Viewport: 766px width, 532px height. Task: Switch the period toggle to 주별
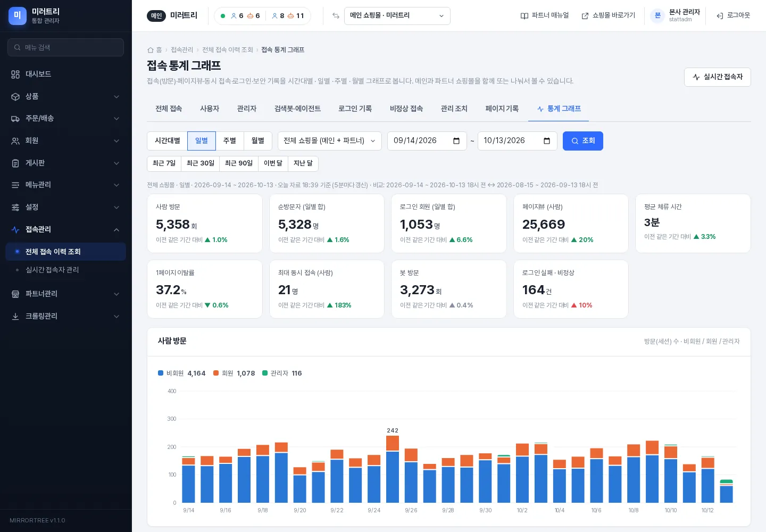pyautogui.click(x=230, y=141)
